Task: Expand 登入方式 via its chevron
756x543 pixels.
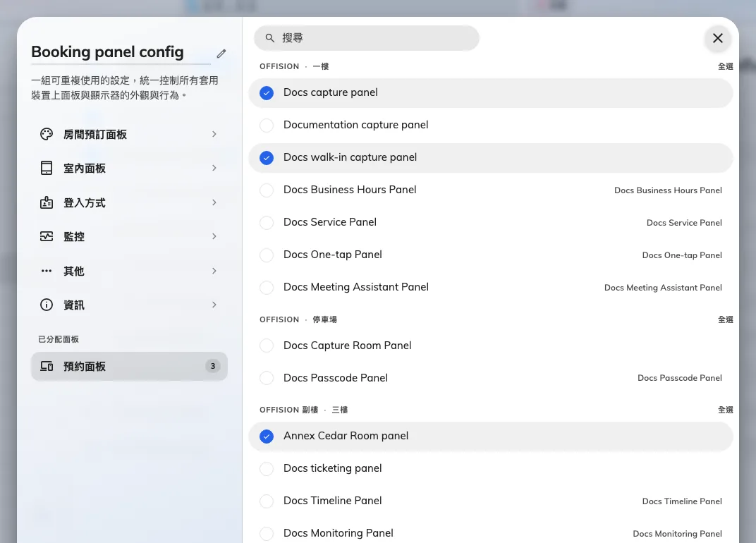Action: click(214, 202)
